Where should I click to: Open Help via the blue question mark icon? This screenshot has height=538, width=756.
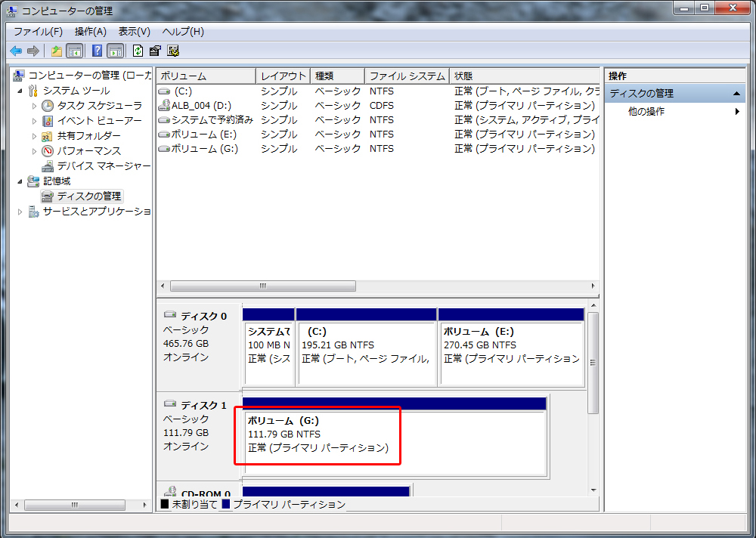96,51
